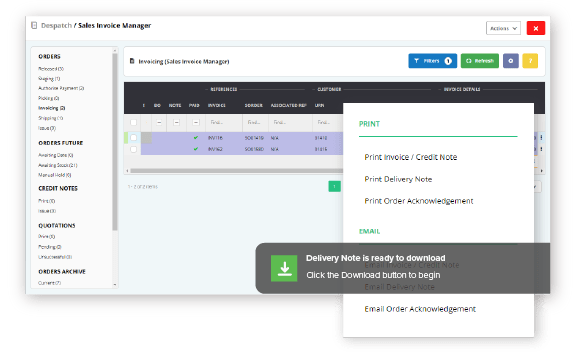Click the sidebar vertical scrollbar thumb
580x360 pixels.
[x=115, y=142]
